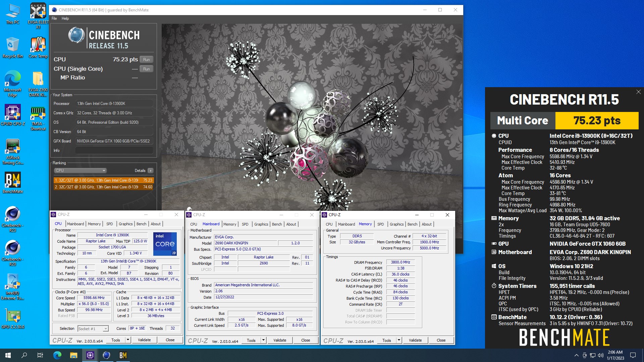The image size is (644, 362).
Task: Open the Ranking CPU dropdown
Action: pos(80,171)
